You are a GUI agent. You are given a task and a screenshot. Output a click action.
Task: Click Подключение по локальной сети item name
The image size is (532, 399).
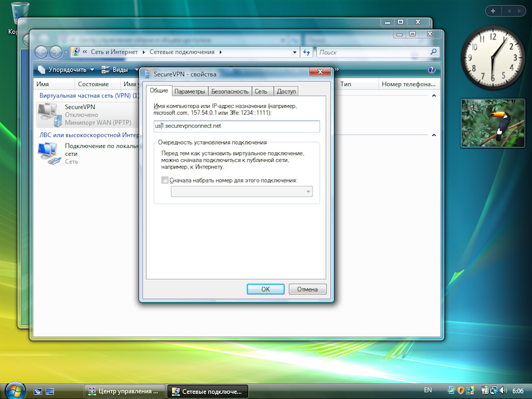coord(102,150)
